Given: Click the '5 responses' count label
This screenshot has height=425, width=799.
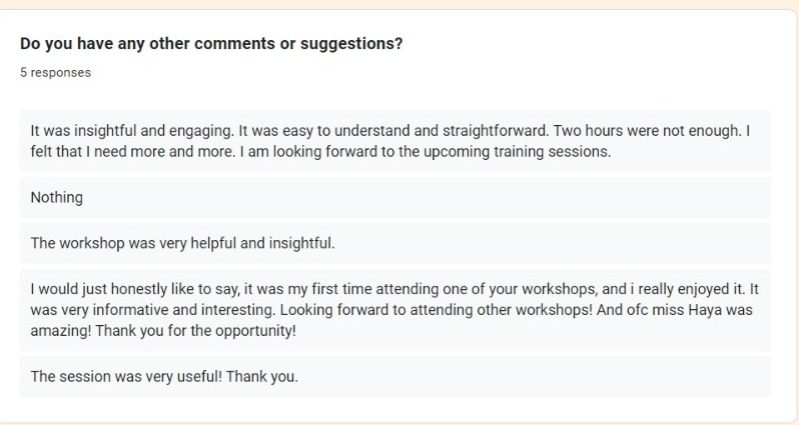Looking at the screenshot, I should tap(56, 73).
